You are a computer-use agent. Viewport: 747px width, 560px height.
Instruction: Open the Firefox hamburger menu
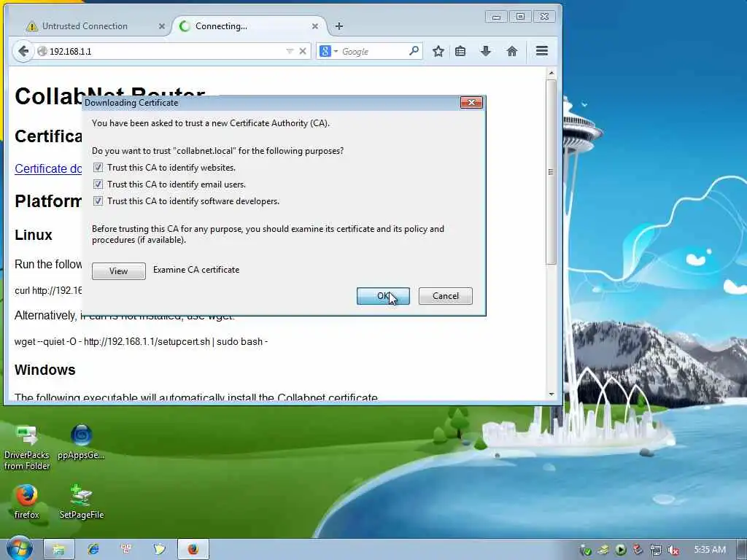[x=542, y=51]
